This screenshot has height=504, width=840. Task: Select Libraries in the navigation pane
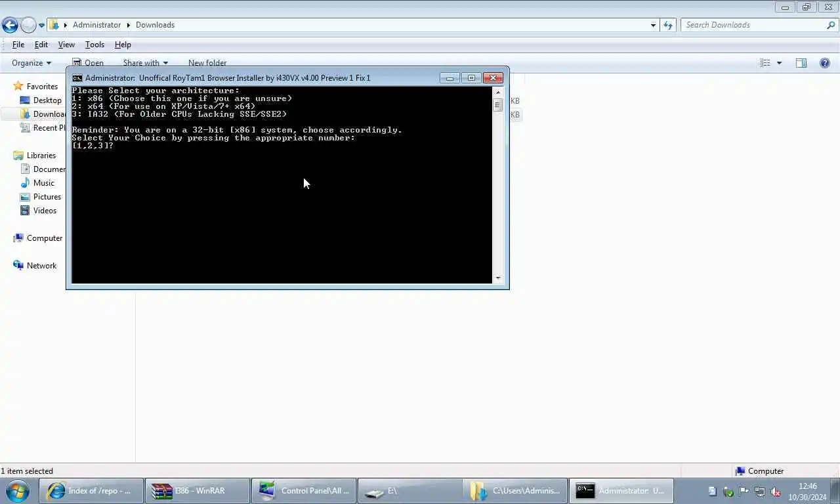point(41,156)
